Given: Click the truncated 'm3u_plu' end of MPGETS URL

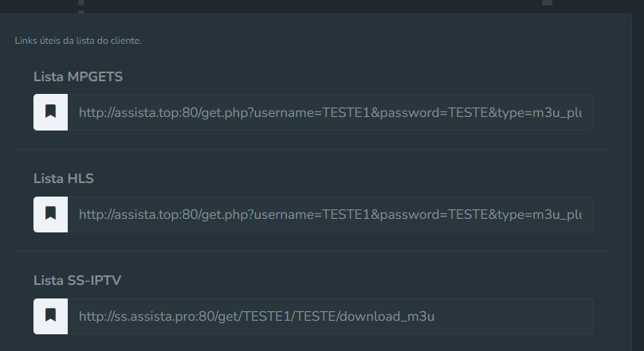Looking at the screenshot, I should (x=557, y=113).
